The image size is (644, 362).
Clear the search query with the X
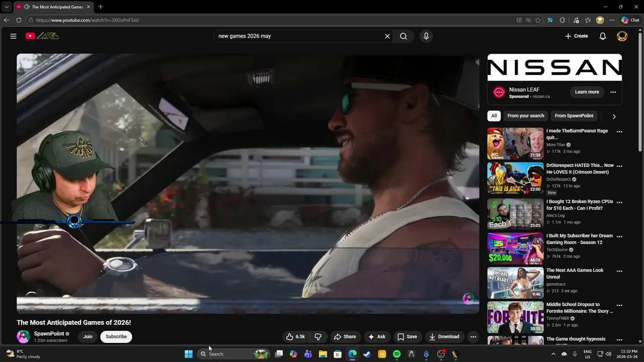point(387,36)
